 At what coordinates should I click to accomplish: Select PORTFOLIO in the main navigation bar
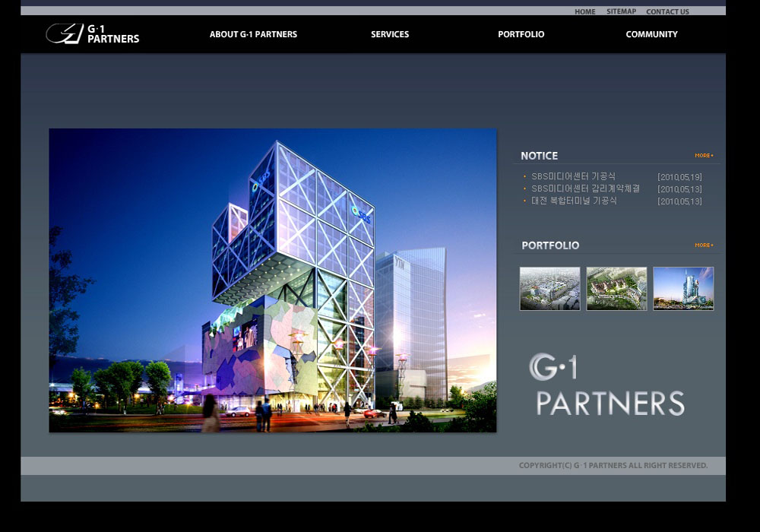point(521,34)
